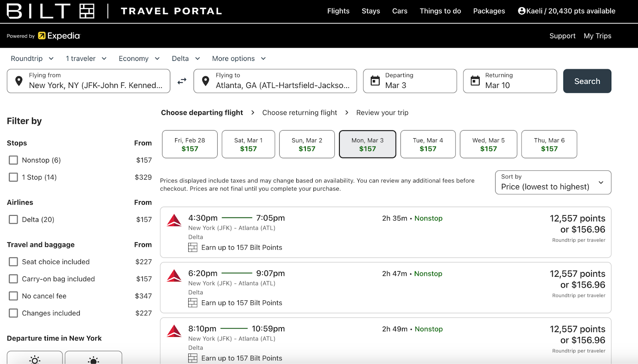Click the account profile icon next to Kaeli
638x364 pixels.
[522, 11]
